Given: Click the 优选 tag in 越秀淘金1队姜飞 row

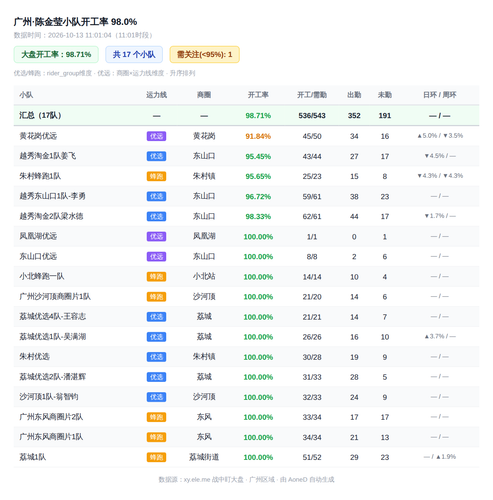Looking at the screenshot, I should 156,156.
